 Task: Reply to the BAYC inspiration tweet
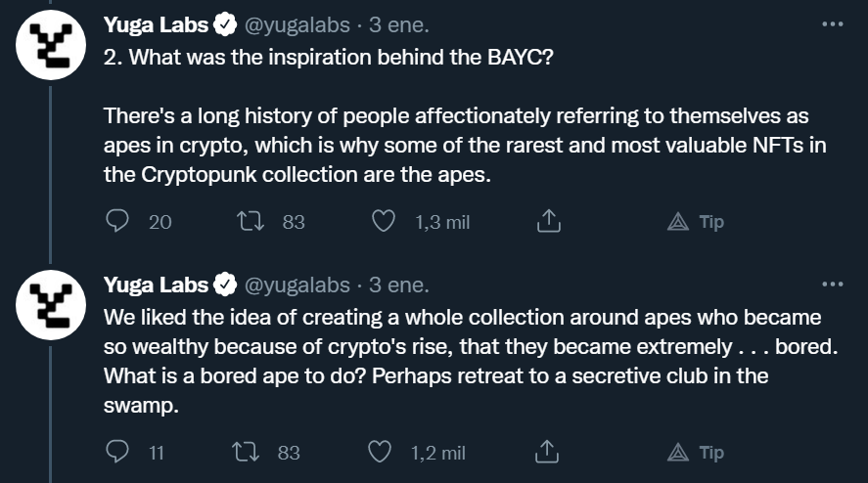click(x=116, y=221)
